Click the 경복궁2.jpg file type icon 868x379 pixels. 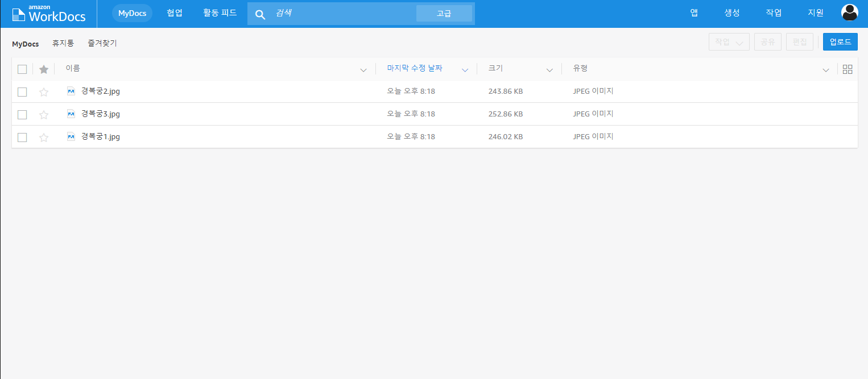pos(71,91)
